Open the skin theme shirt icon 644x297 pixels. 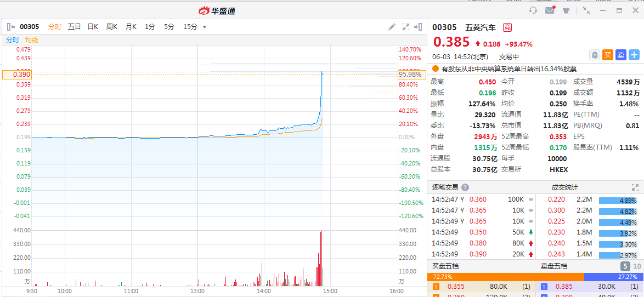coord(566,10)
